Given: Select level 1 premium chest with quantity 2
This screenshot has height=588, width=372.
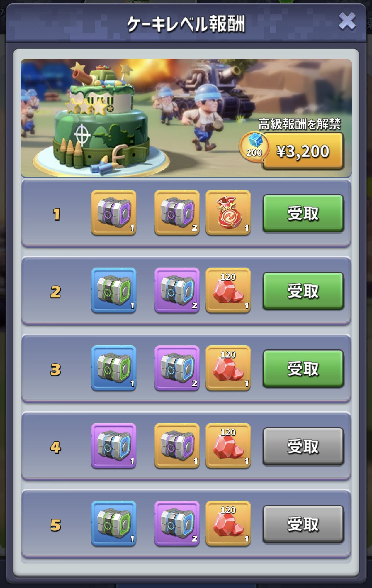Looking at the screenshot, I should point(177,213).
